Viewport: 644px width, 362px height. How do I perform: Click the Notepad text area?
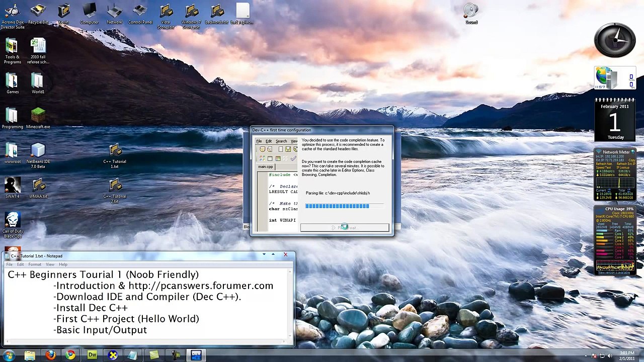tap(146, 304)
